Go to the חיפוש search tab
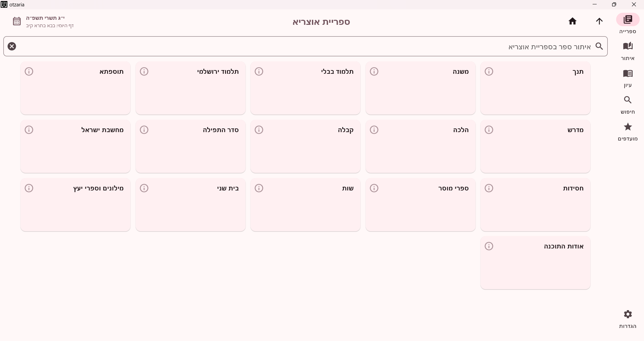Viewport: 644px width, 341px height. 628,105
